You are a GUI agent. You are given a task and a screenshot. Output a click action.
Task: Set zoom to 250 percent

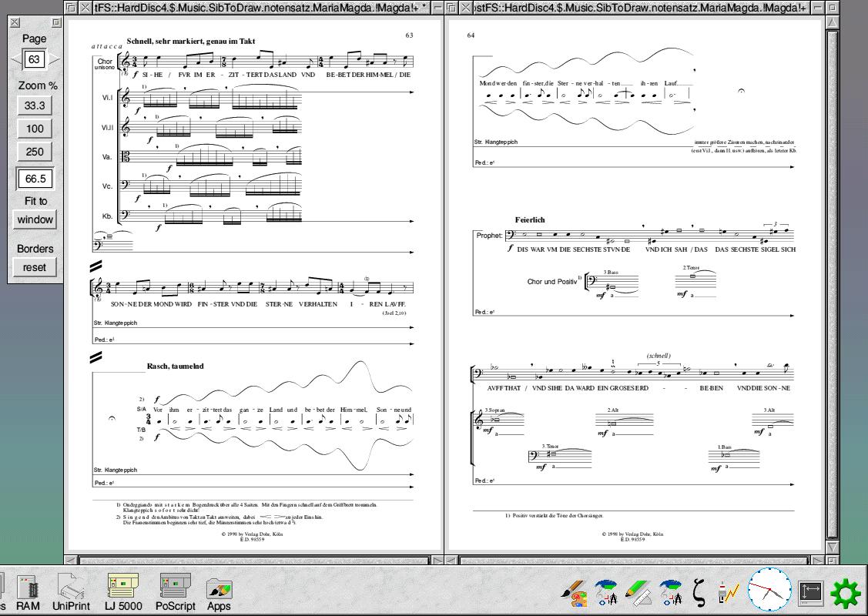[x=35, y=152]
